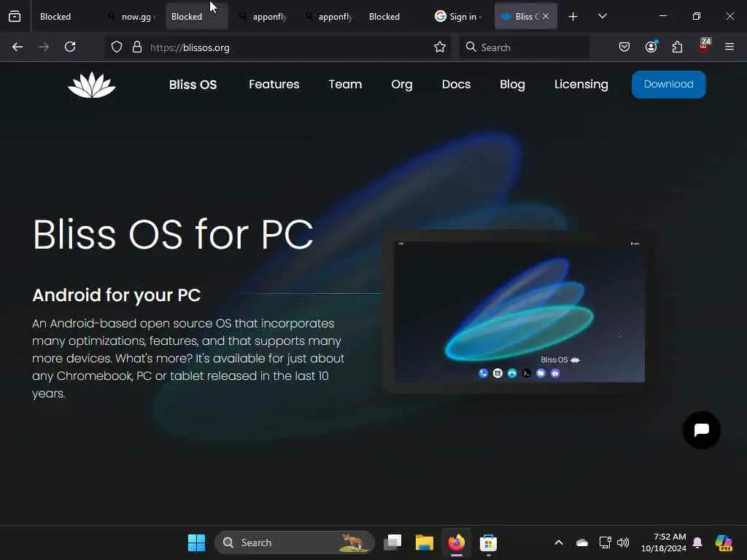Open Firefox application hamburger menu
This screenshot has height=560, width=747.
729,47
